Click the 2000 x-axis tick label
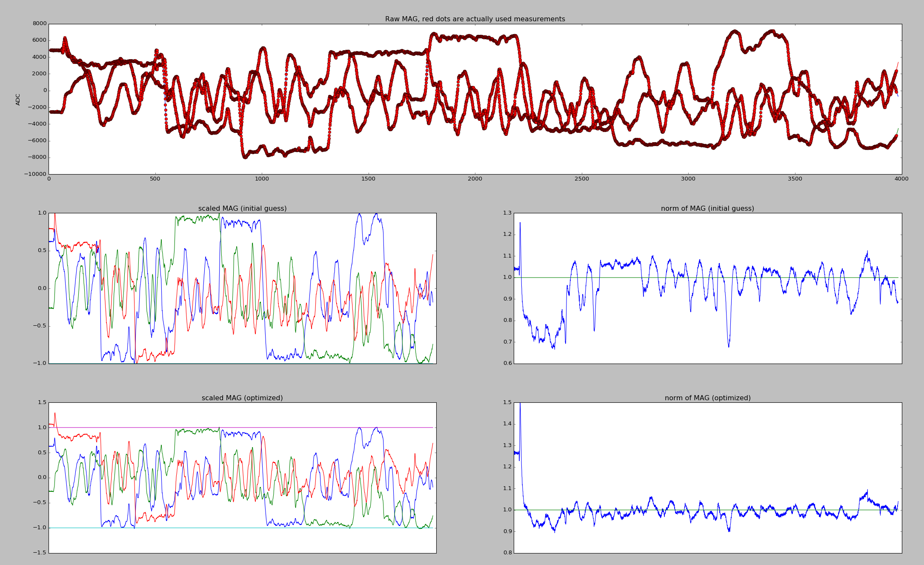Screen dimensions: 924x565 475,179
